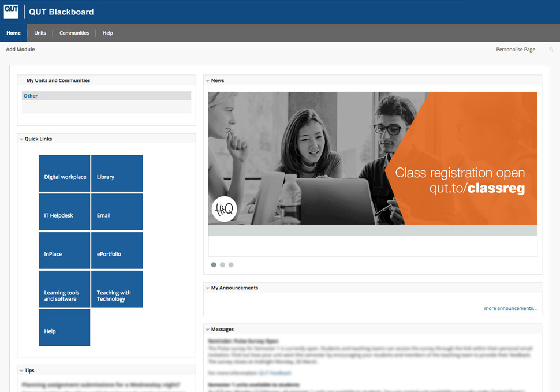
Task: Open the Email quick link tile
Action: point(117,211)
